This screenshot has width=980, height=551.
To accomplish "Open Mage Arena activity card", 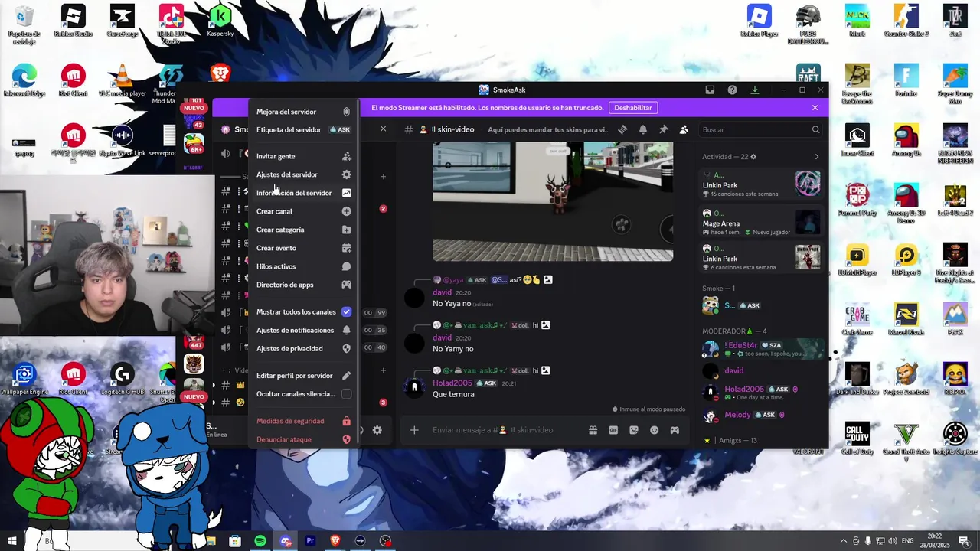I will pos(761,223).
